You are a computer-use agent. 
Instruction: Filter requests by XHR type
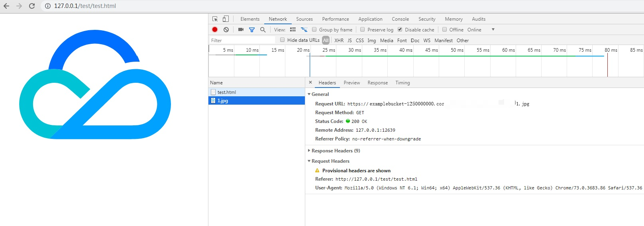pyautogui.click(x=339, y=41)
